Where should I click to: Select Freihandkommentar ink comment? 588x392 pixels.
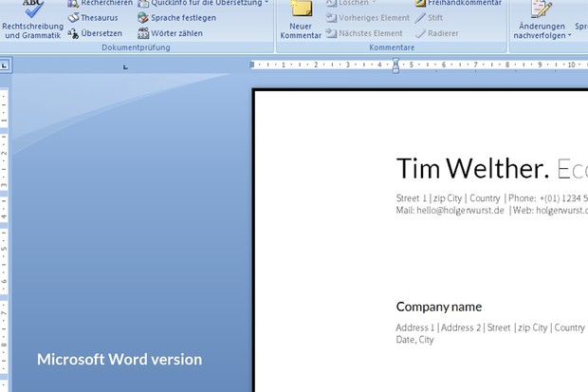pyautogui.click(x=458, y=4)
